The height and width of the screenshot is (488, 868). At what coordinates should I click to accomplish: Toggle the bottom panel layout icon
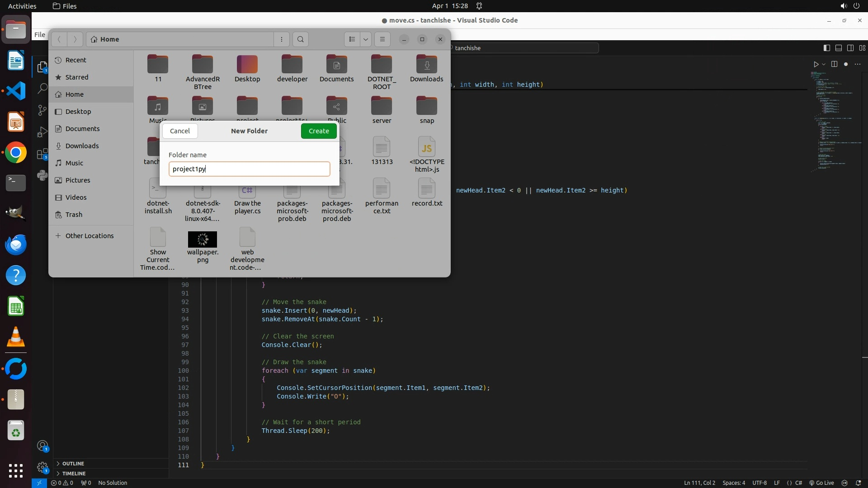838,48
